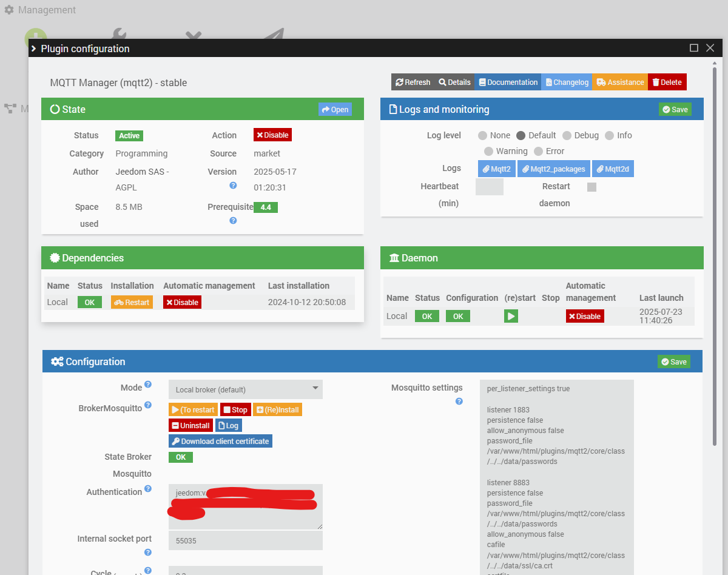
Task: Click the Version help question icon
Action: tap(233, 186)
